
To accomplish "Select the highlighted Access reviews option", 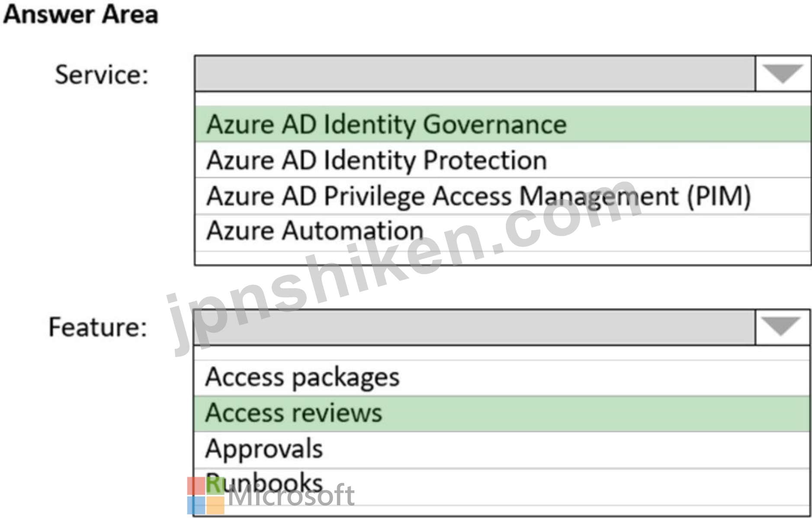I will (x=293, y=413).
